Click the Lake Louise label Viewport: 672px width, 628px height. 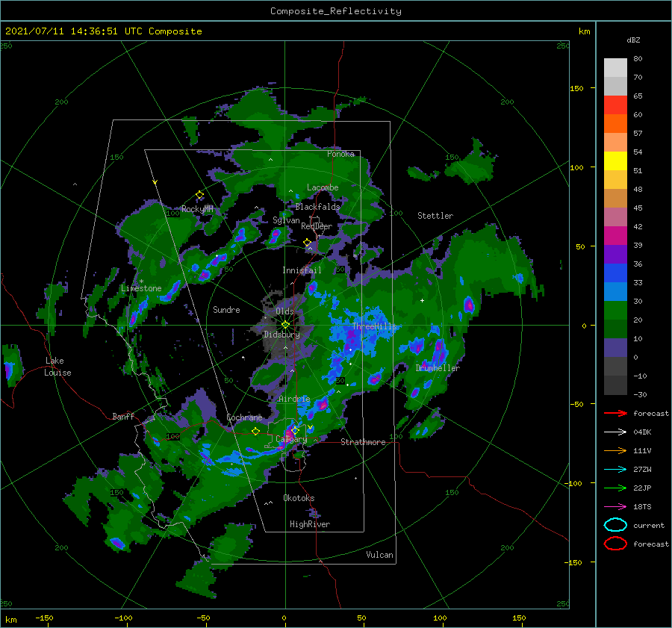[57, 367]
